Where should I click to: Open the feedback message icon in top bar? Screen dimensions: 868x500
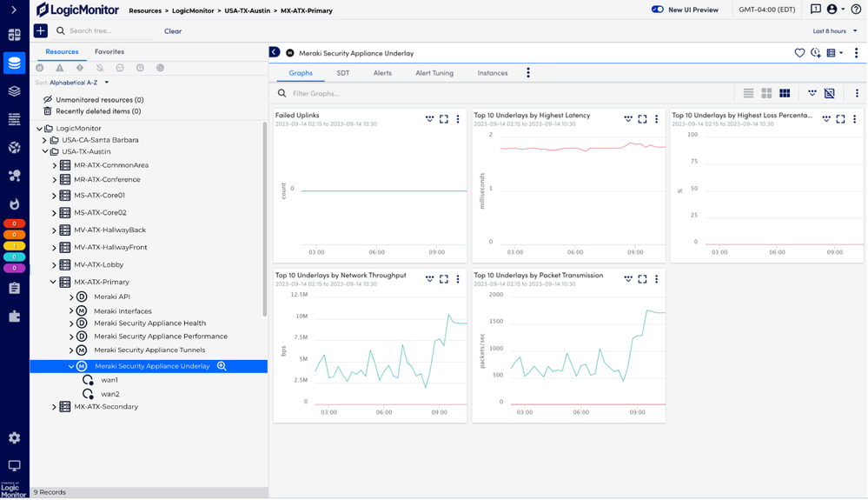coord(815,10)
